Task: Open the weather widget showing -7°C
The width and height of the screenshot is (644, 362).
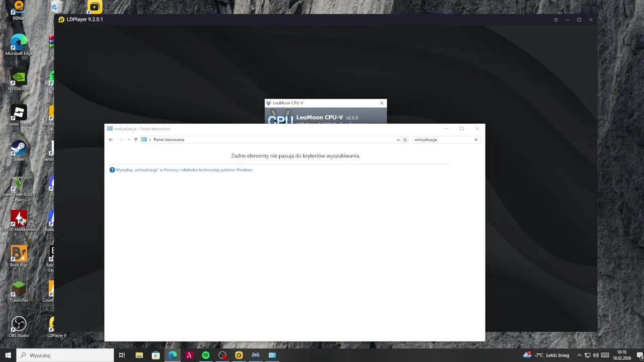Action: point(546,355)
